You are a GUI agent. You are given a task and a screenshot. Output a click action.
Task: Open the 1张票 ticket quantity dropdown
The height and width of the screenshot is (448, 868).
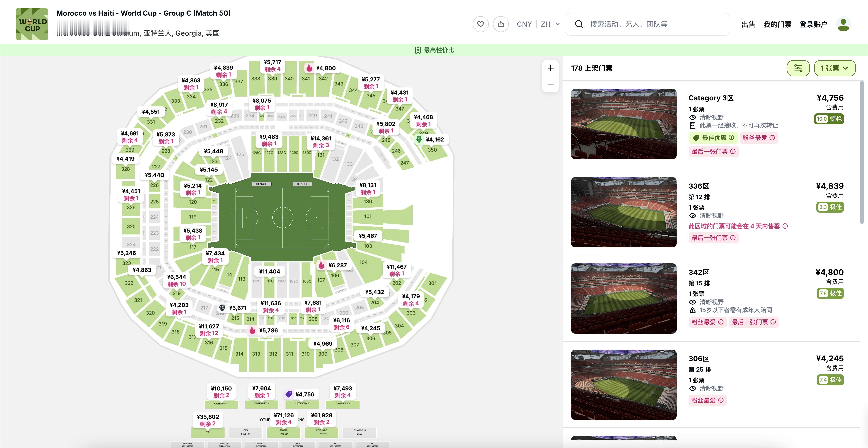(835, 68)
